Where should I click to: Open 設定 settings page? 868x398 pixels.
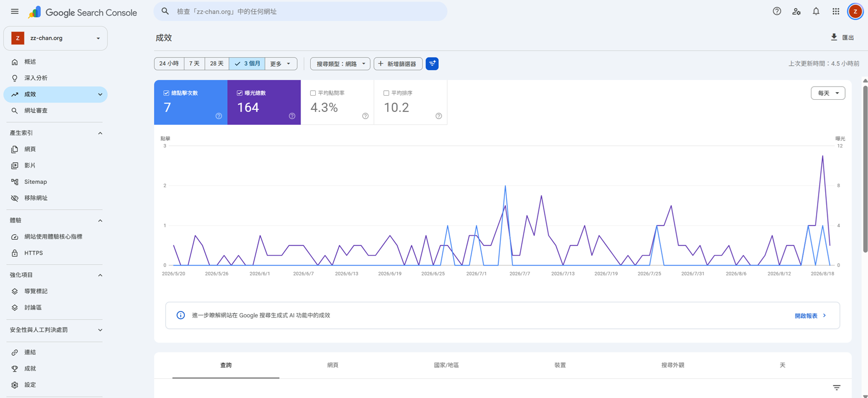(56, 385)
